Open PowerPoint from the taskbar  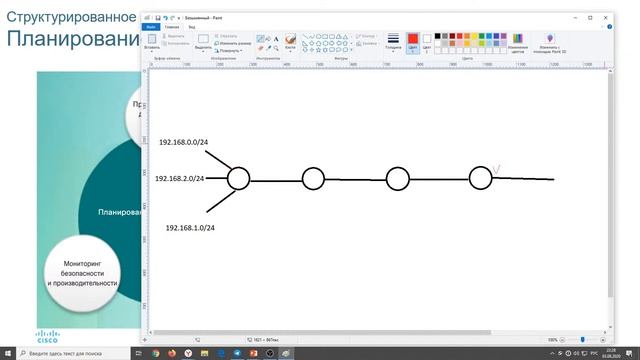coord(253,353)
